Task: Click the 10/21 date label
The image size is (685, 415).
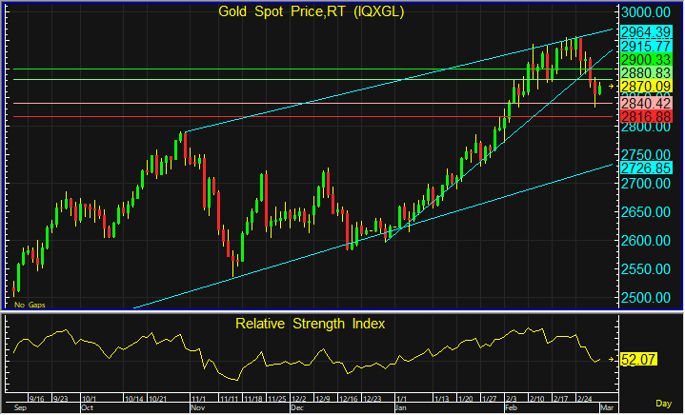Action: click(x=158, y=399)
